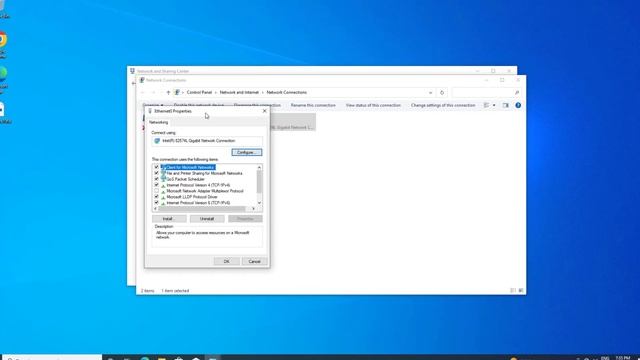Click the Refresh button in address bar
This screenshot has width=640, height=360.
(x=442, y=93)
